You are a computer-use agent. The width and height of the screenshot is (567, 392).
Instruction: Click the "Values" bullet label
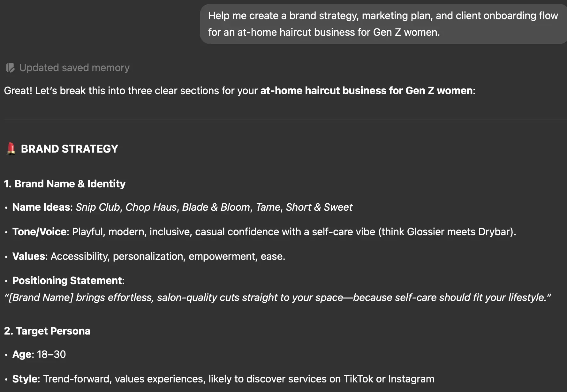click(29, 256)
